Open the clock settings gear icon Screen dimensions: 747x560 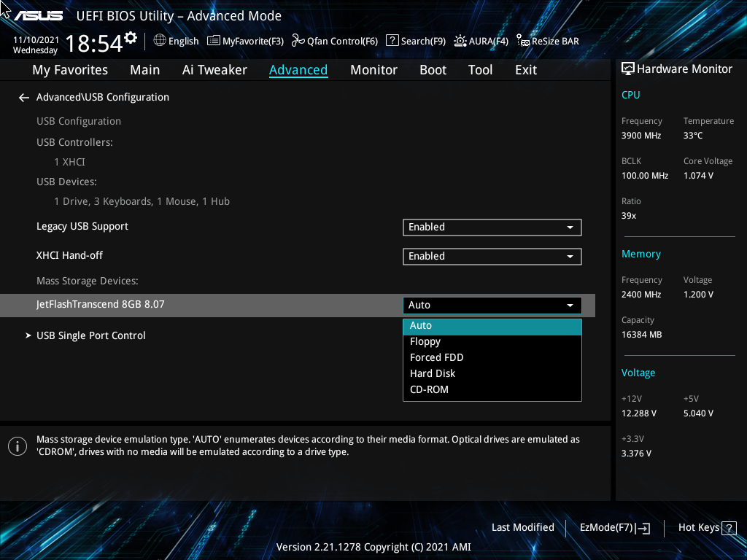tap(130, 38)
